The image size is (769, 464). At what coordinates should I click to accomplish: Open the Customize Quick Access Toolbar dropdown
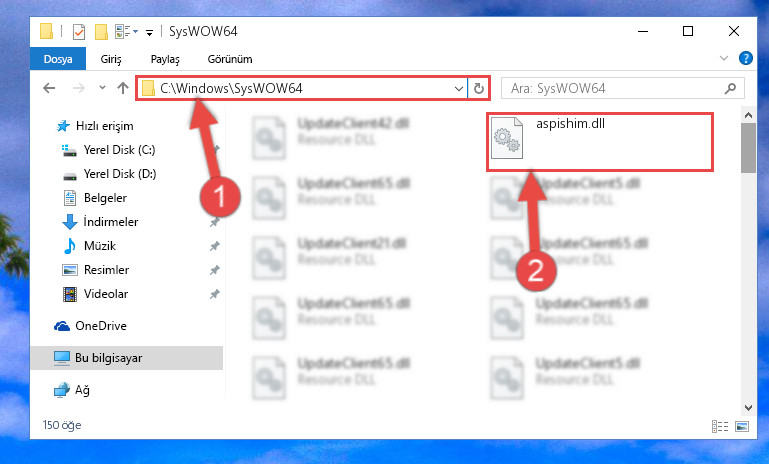(x=150, y=33)
